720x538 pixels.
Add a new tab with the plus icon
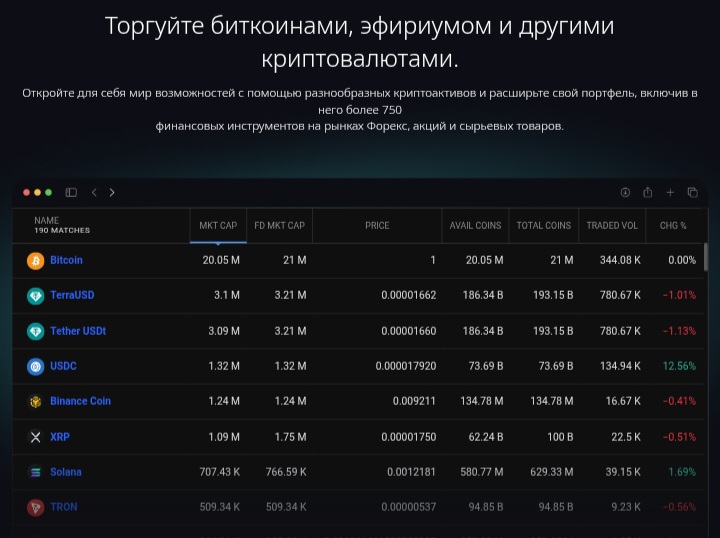tap(670, 192)
